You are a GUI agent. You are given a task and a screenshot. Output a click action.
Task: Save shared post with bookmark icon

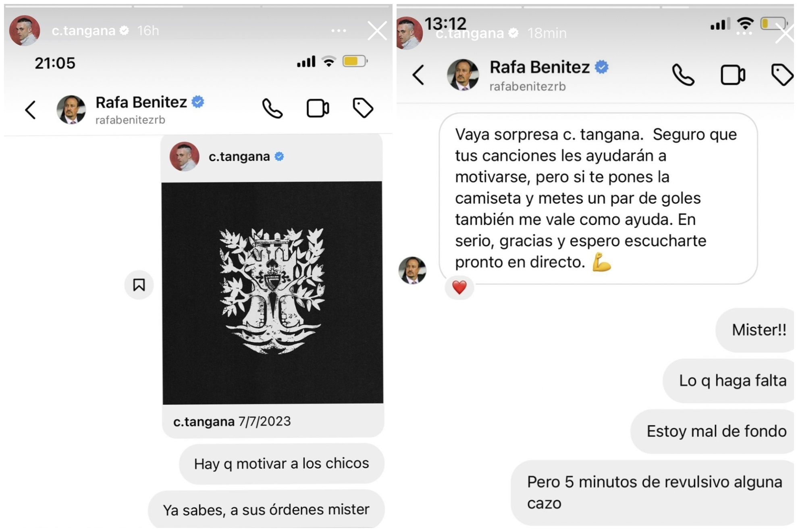pos(139,285)
